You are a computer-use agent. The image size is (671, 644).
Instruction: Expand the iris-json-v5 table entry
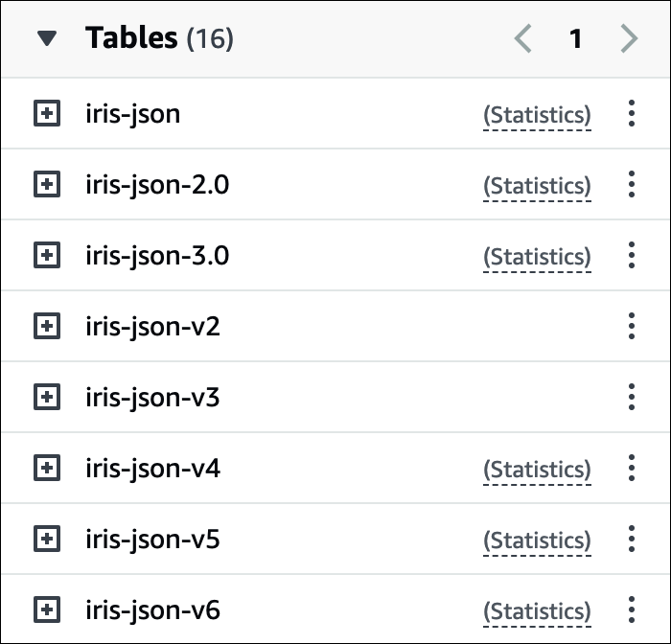coord(47,540)
